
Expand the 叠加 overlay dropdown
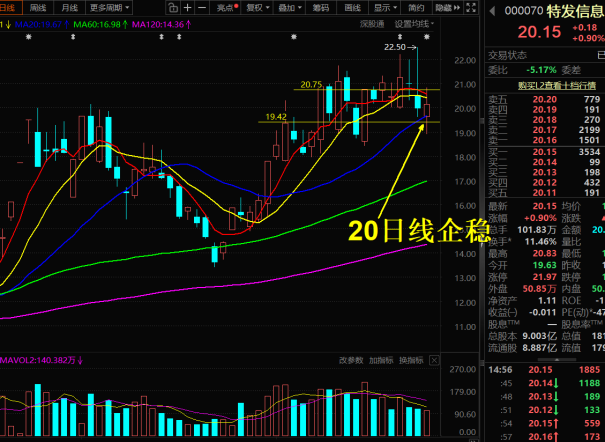[289, 7]
